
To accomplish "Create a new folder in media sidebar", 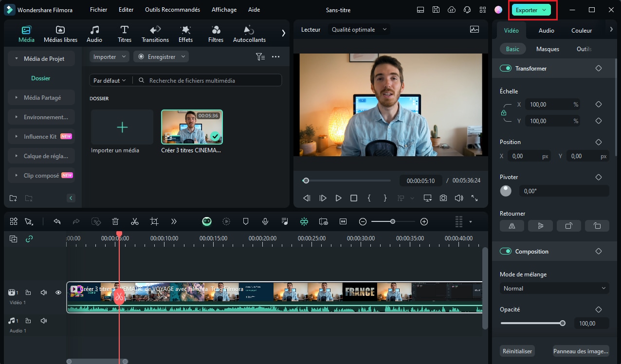I will tap(13, 198).
